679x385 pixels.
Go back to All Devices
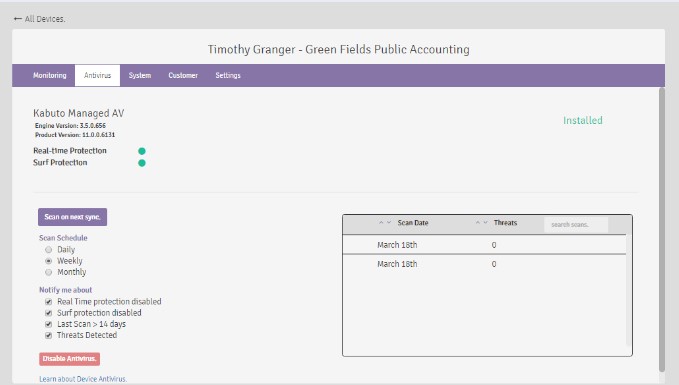39,19
